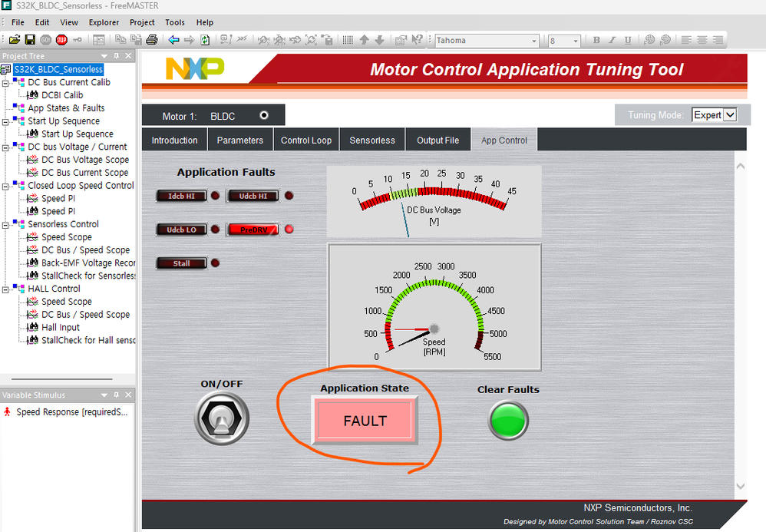Refresh page with the green arrows icon
The width and height of the screenshot is (766, 532).
pyautogui.click(x=205, y=40)
